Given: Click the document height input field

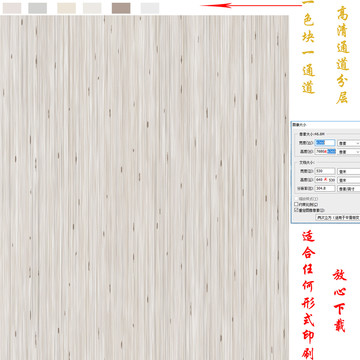Looking at the screenshot, I should pos(325,180).
